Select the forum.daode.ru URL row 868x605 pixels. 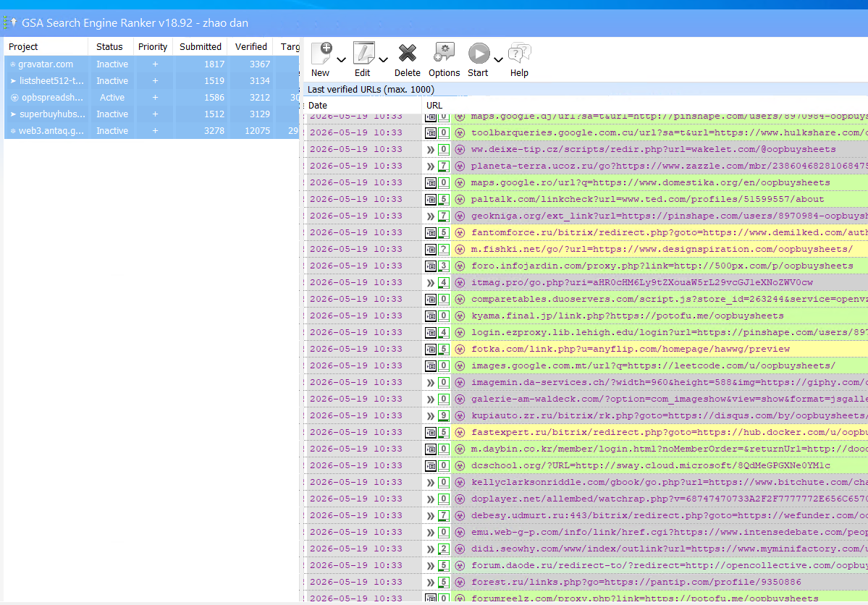pyautogui.click(x=586, y=566)
